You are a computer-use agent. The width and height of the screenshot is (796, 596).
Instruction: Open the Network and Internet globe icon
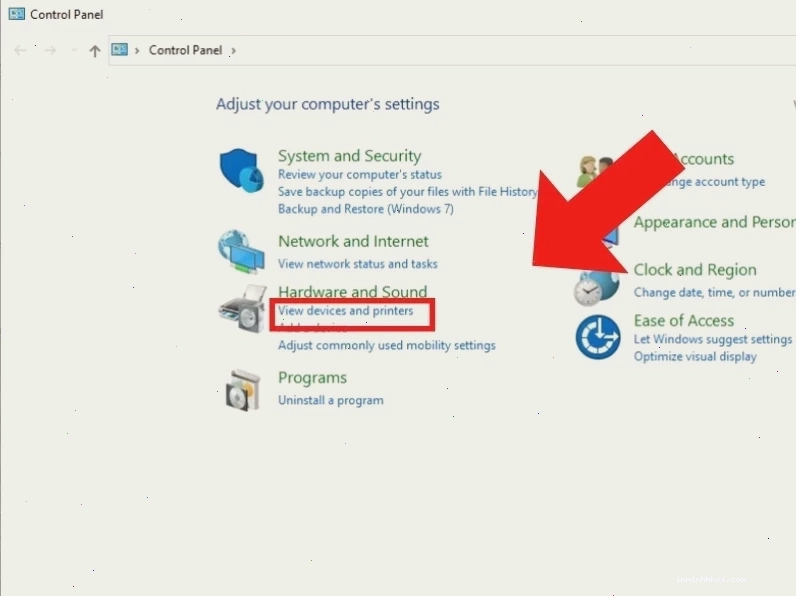[241, 252]
